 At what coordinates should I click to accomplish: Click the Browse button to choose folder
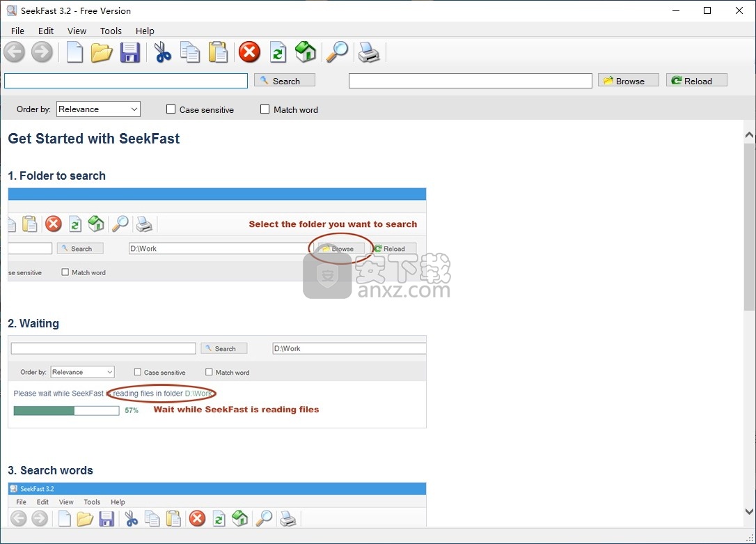click(628, 81)
